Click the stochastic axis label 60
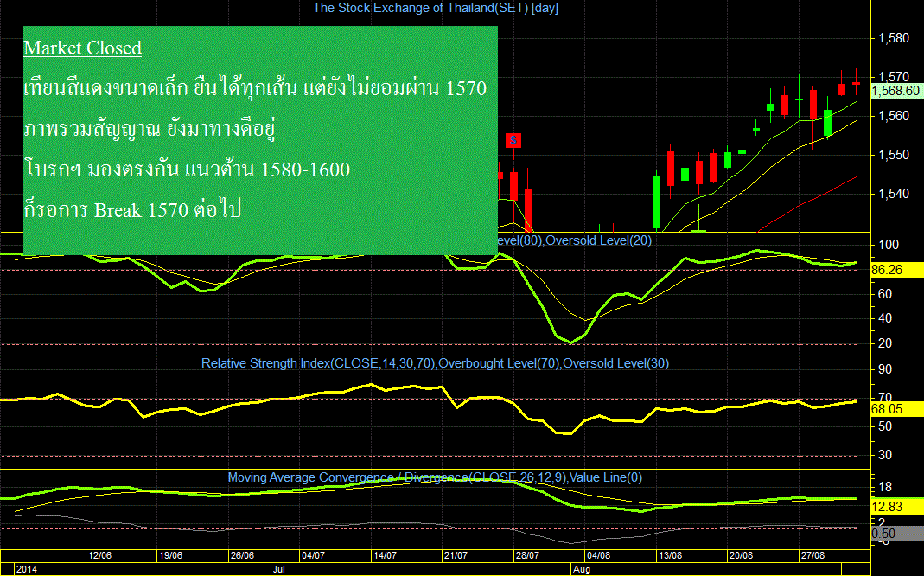The height and width of the screenshot is (576, 924). pos(885,294)
